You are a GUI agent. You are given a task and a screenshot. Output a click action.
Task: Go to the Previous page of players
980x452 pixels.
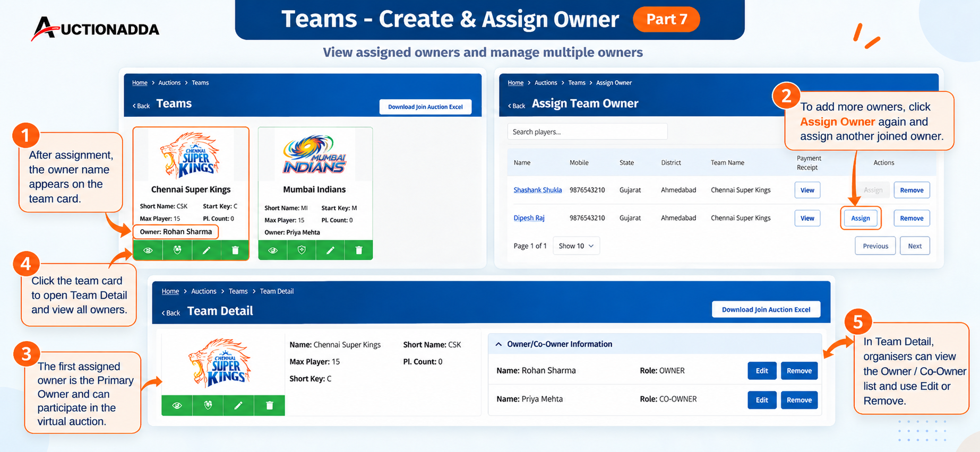[x=875, y=246]
